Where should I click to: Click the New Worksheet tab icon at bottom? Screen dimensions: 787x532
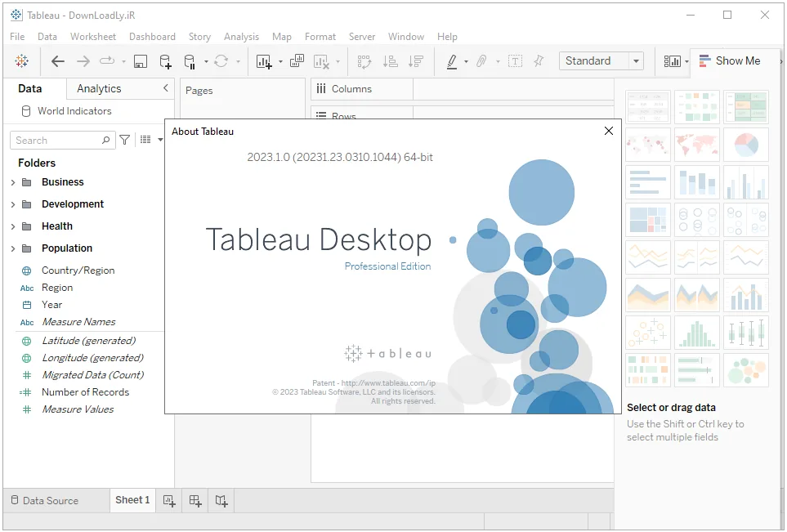[x=169, y=501]
